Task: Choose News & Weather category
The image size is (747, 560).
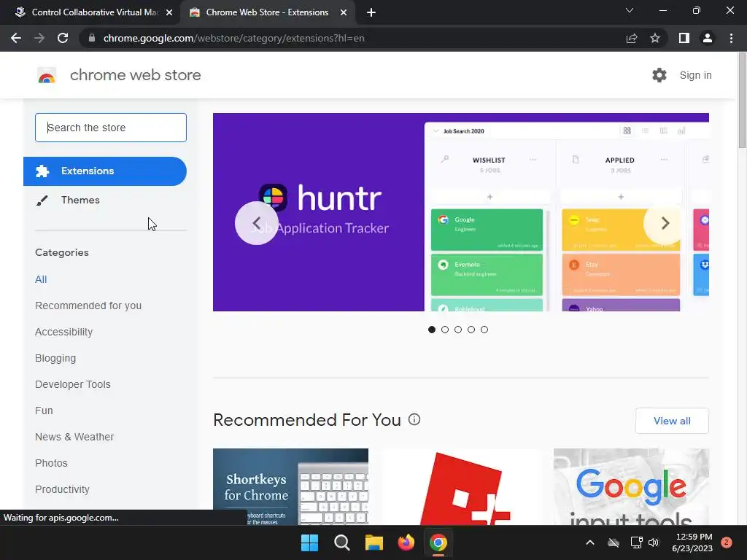Action: pyautogui.click(x=74, y=437)
